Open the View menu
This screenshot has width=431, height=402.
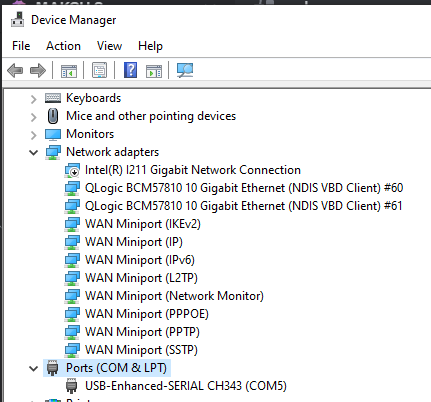pos(109,46)
